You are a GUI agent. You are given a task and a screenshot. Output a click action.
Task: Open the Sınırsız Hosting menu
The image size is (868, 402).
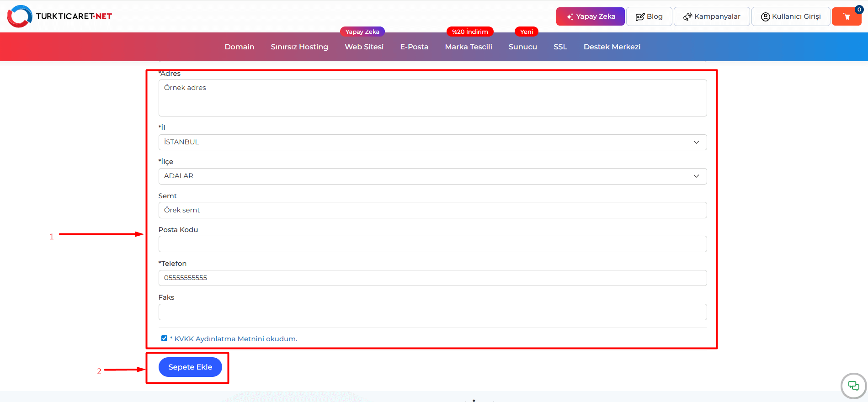pos(299,47)
